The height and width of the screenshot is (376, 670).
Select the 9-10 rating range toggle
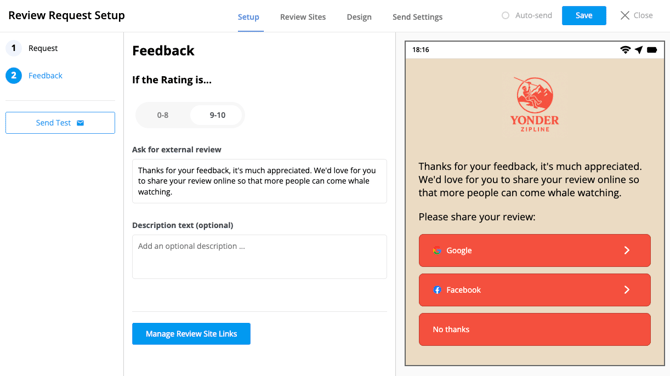[x=217, y=115]
